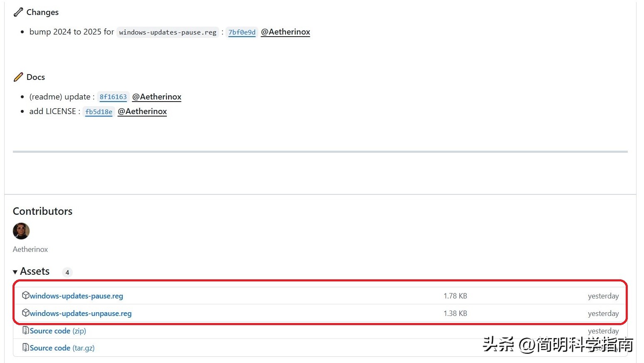Viewport: 644px width, 363px height.
Task: Click the package icon before windows-updates-pause.reg
Action: [26, 296]
